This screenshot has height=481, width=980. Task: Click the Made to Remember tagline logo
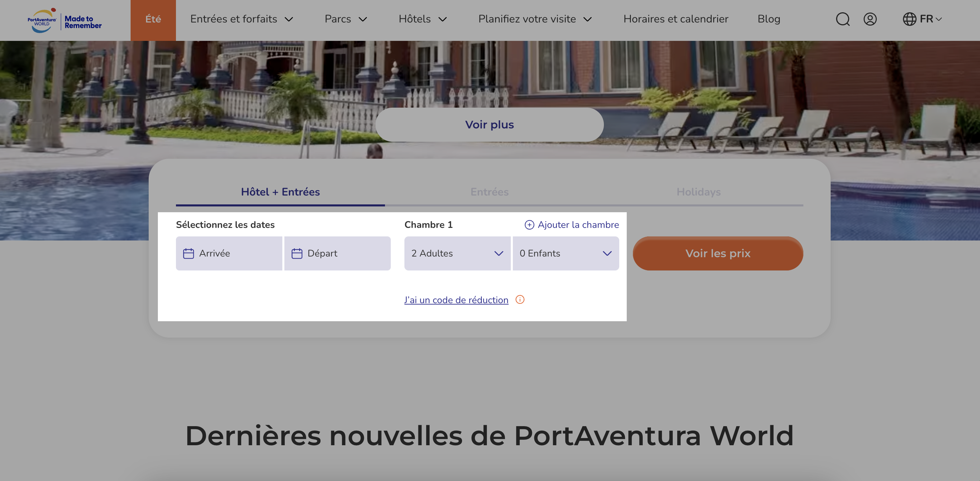click(83, 22)
